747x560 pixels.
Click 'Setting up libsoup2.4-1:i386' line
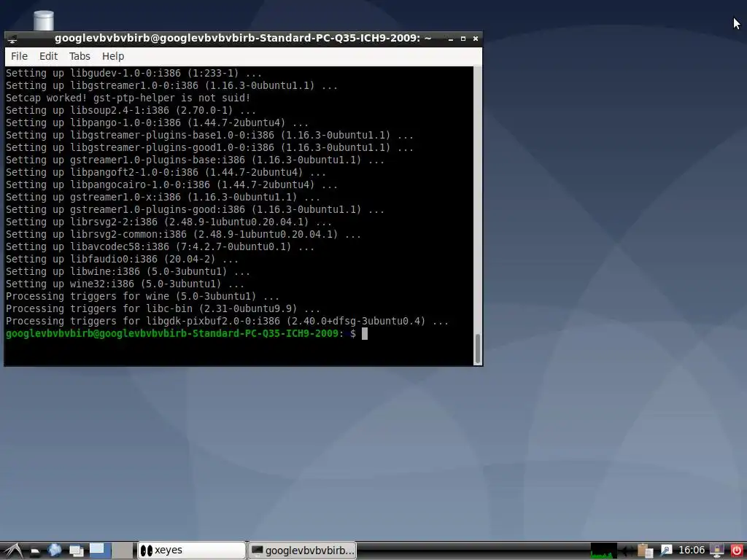[x=131, y=111]
